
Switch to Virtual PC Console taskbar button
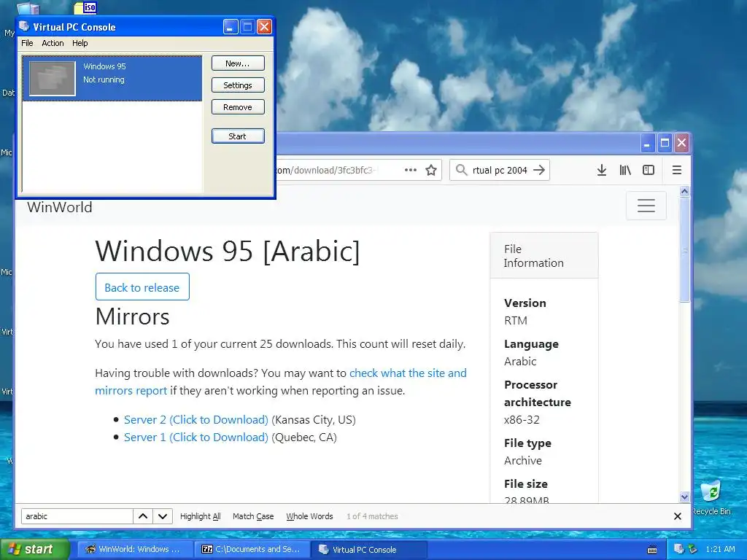click(368, 549)
